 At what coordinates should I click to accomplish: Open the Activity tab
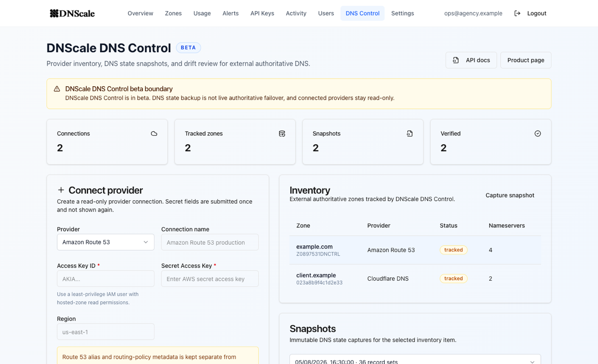point(296,13)
